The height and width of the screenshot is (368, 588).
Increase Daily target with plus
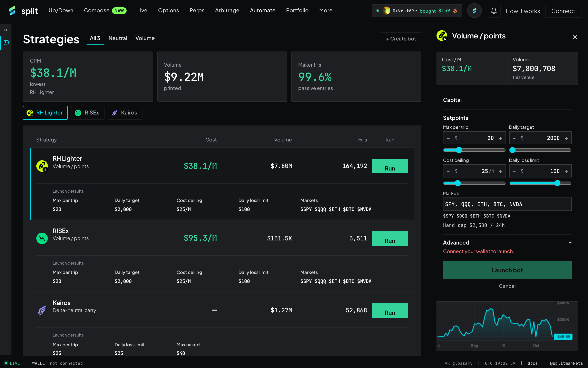pos(566,138)
